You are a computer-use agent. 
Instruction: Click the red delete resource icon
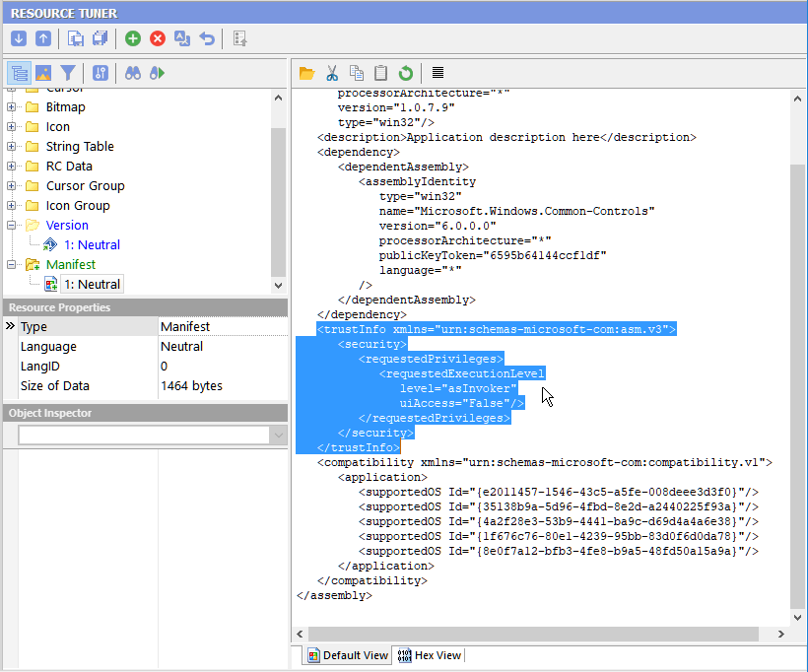[158, 38]
